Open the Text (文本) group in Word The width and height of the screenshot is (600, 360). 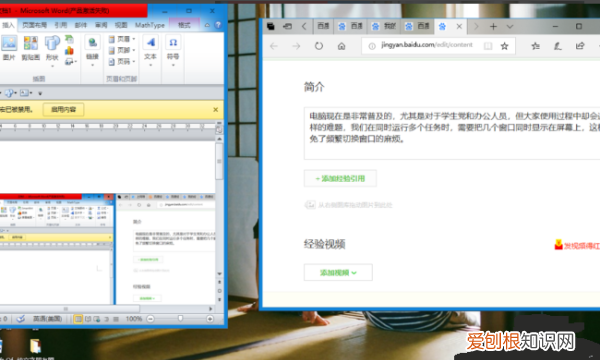pyautogui.click(x=150, y=50)
